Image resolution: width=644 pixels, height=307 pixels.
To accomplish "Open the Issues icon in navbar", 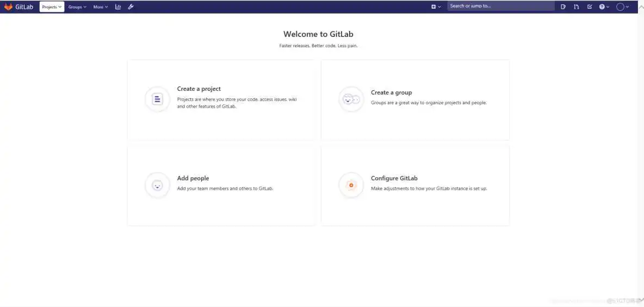I will [x=563, y=7].
